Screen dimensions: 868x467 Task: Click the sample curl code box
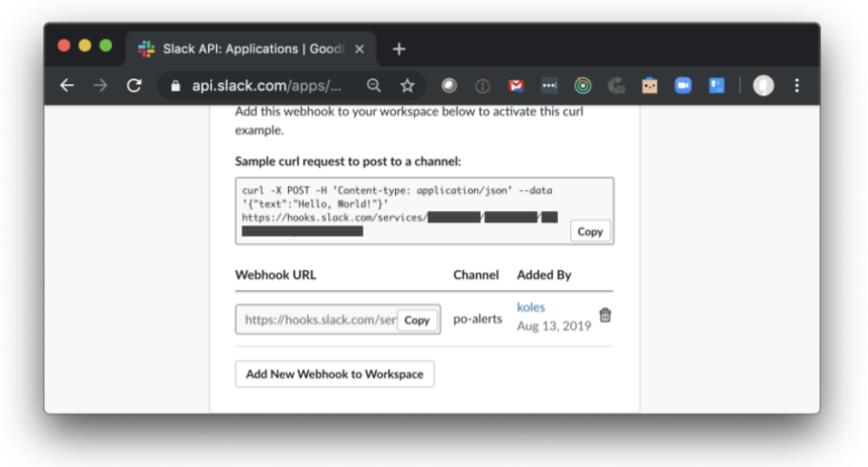coord(424,211)
